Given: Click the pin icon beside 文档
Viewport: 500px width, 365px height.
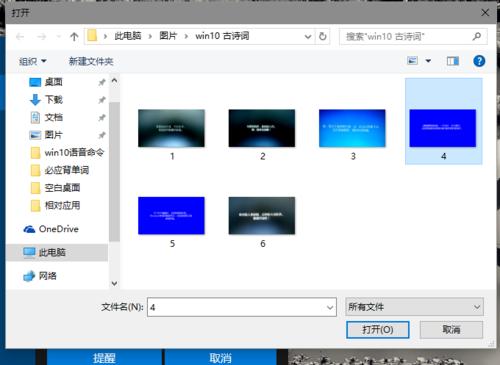Looking at the screenshot, I should tap(102, 118).
